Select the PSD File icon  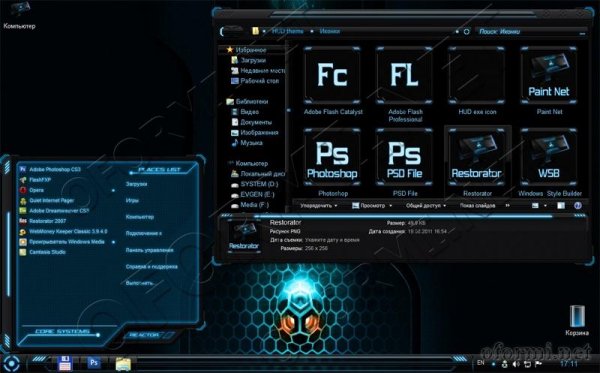pyautogui.click(x=404, y=163)
